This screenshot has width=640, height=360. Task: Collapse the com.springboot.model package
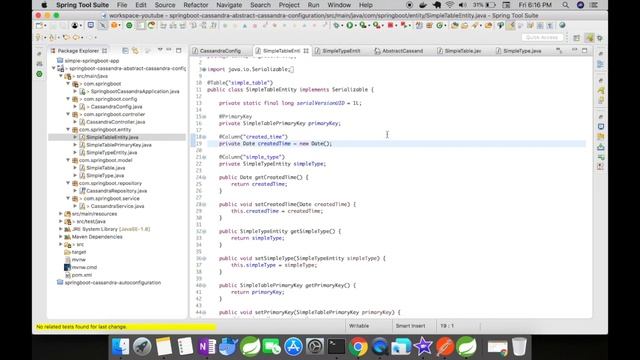[x=68, y=160]
